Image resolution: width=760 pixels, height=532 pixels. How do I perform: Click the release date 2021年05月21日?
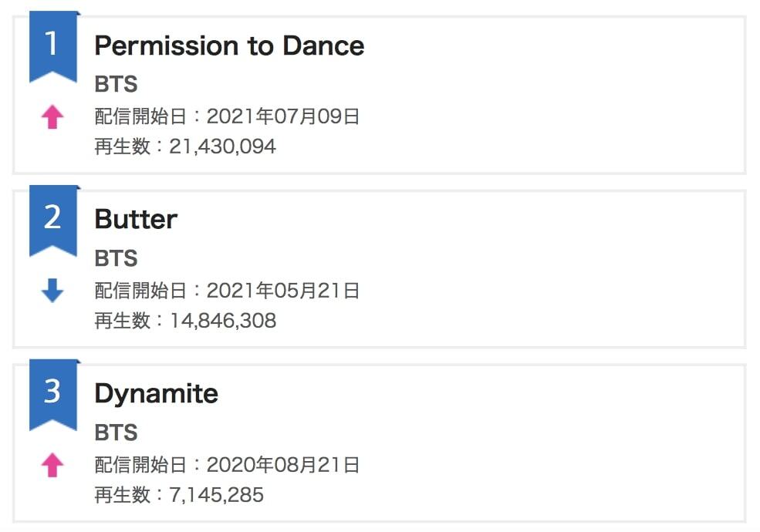(283, 291)
